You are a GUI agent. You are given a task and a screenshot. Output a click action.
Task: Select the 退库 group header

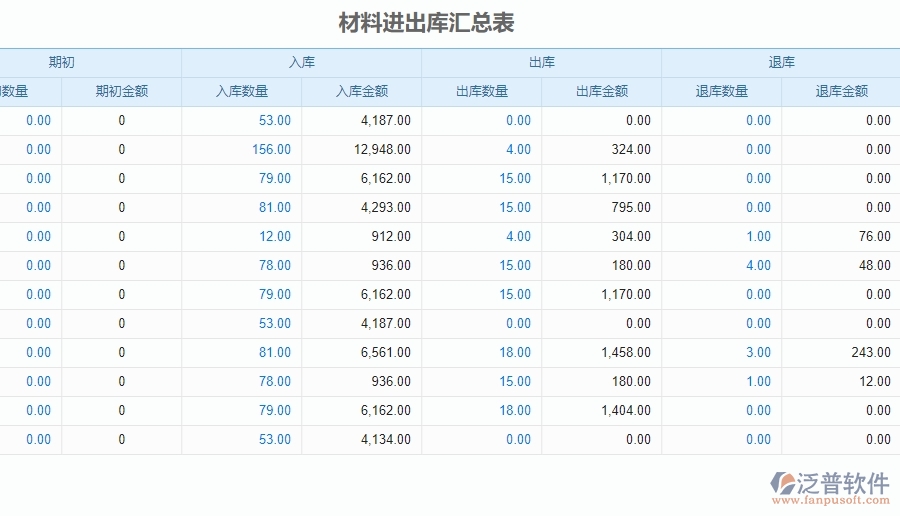click(781, 62)
